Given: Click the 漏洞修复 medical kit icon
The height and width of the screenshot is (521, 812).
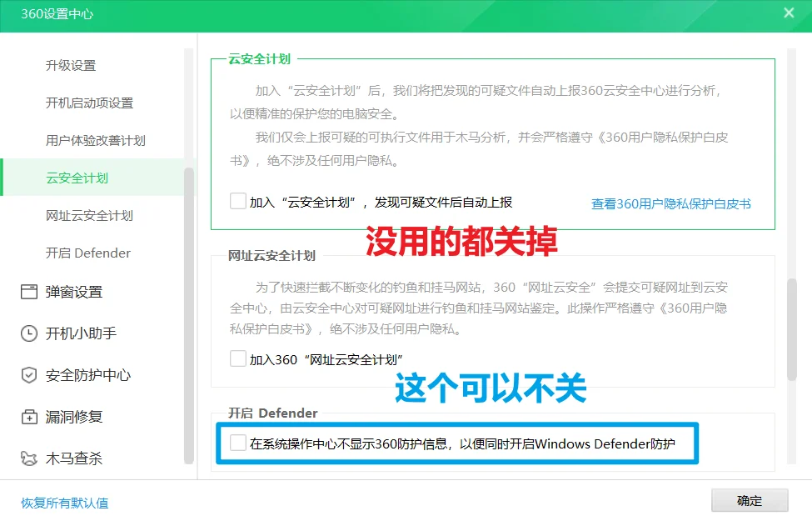Looking at the screenshot, I should 29,417.
